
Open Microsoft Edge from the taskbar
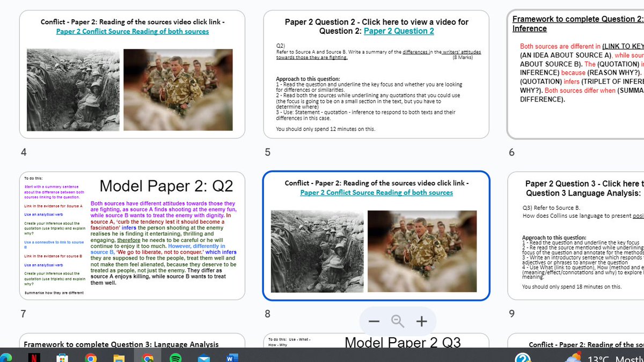click(x=6, y=358)
